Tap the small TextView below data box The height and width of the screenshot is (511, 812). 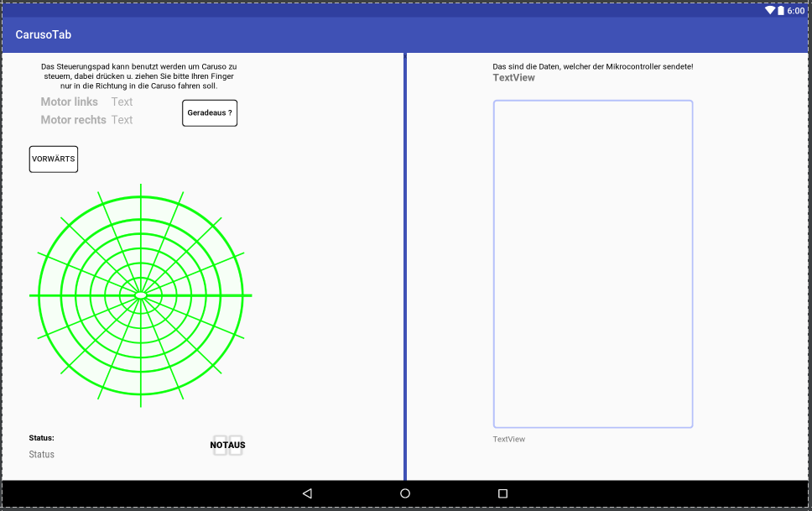pyautogui.click(x=509, y=439)
